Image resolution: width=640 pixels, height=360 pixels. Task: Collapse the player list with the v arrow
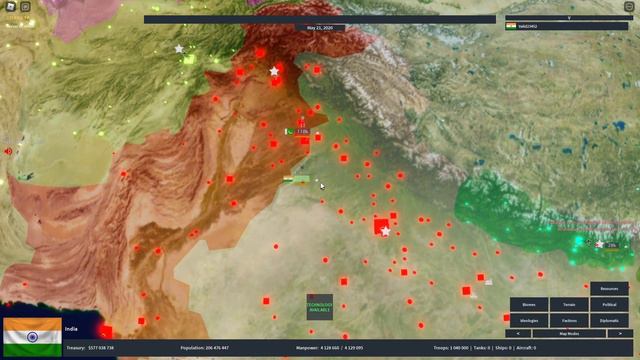pos(569,18)
